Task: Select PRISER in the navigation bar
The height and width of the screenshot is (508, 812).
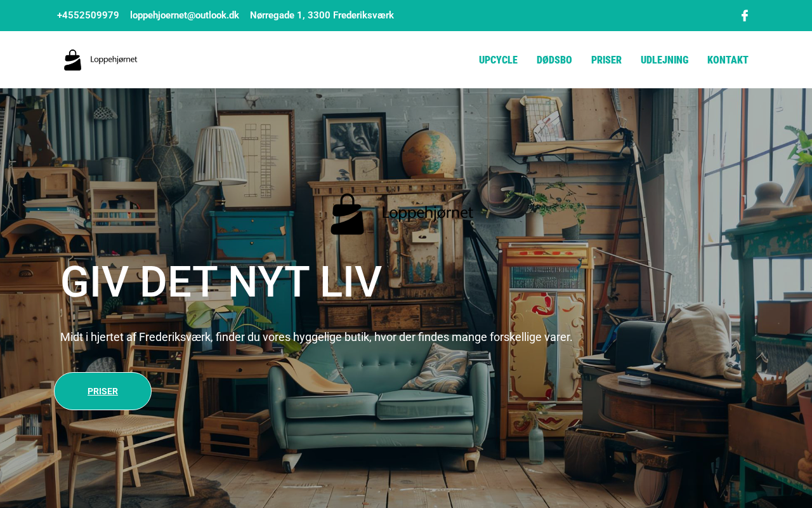Action: [606, 60]
